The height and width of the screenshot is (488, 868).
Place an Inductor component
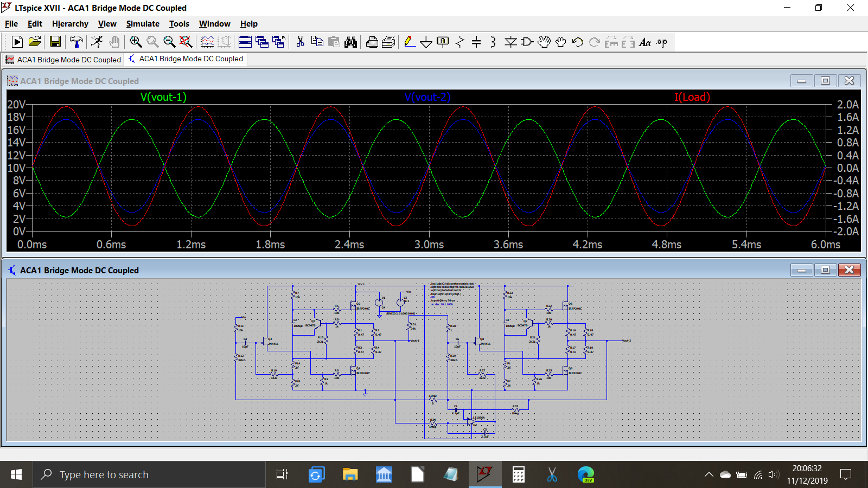493,42
